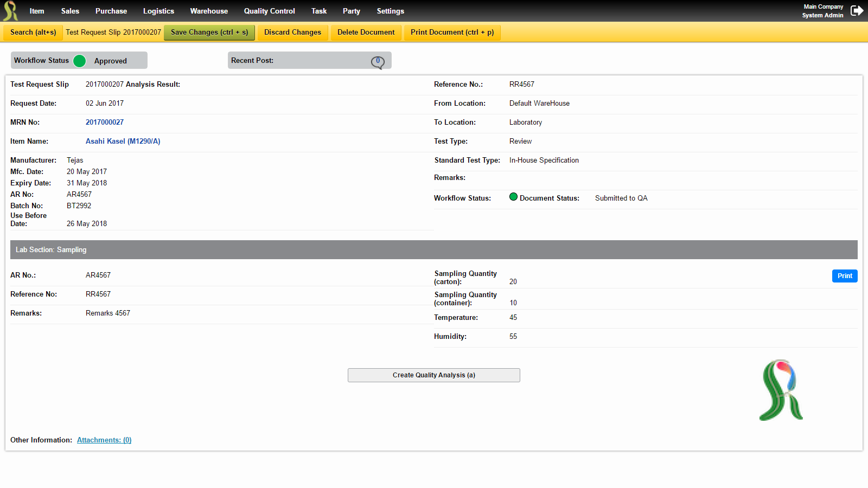The height and width of the screenshot is (488, 868).
Task: Open Attachments: (0) link
Action: [104, 440]
